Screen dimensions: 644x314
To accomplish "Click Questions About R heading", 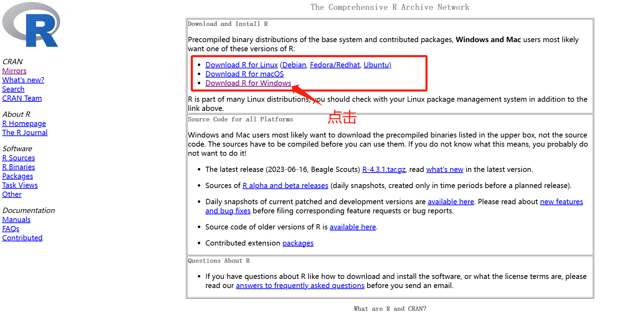I will point(219,261).
